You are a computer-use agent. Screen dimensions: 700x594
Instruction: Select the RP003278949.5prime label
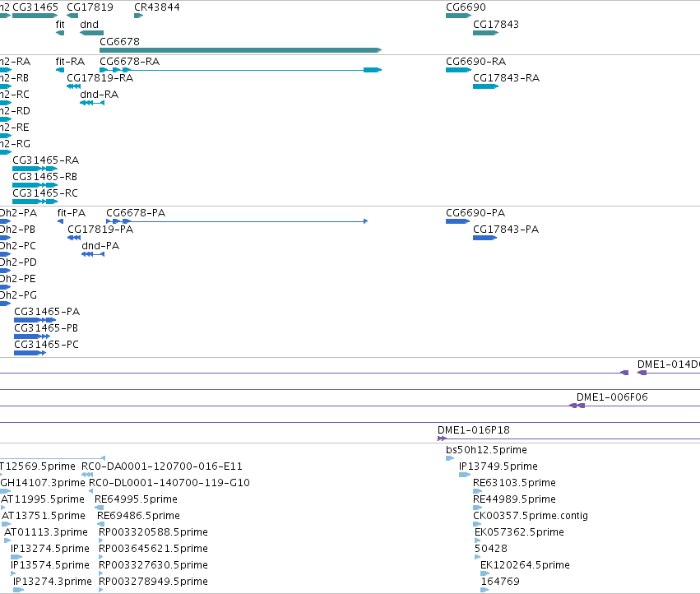153,582
